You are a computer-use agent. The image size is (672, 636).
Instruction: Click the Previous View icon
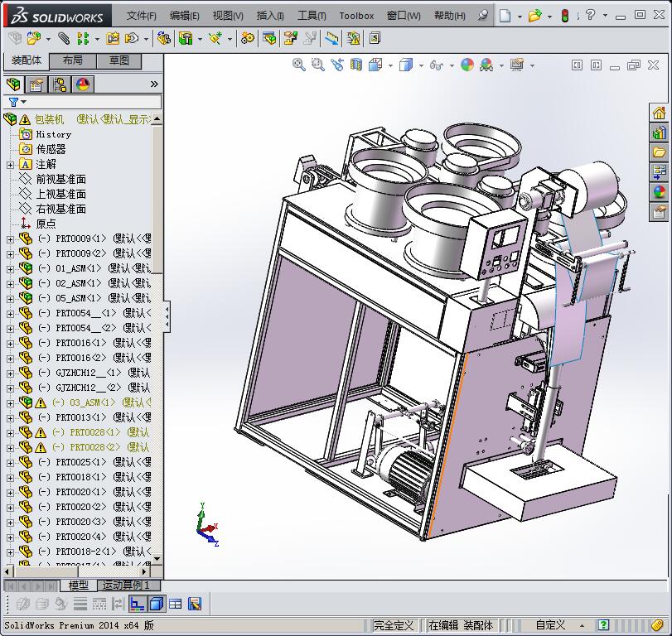(x=337, y=65)
